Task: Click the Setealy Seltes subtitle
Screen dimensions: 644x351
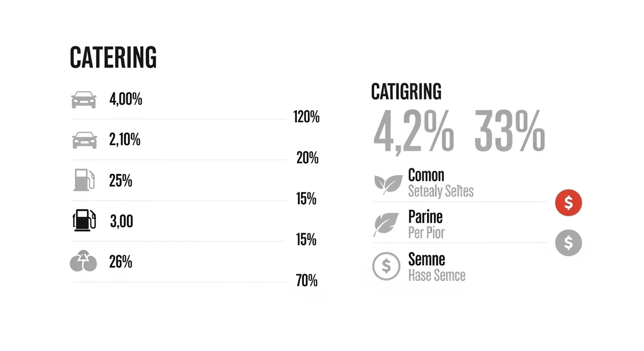Action: [x=440, y=192]
